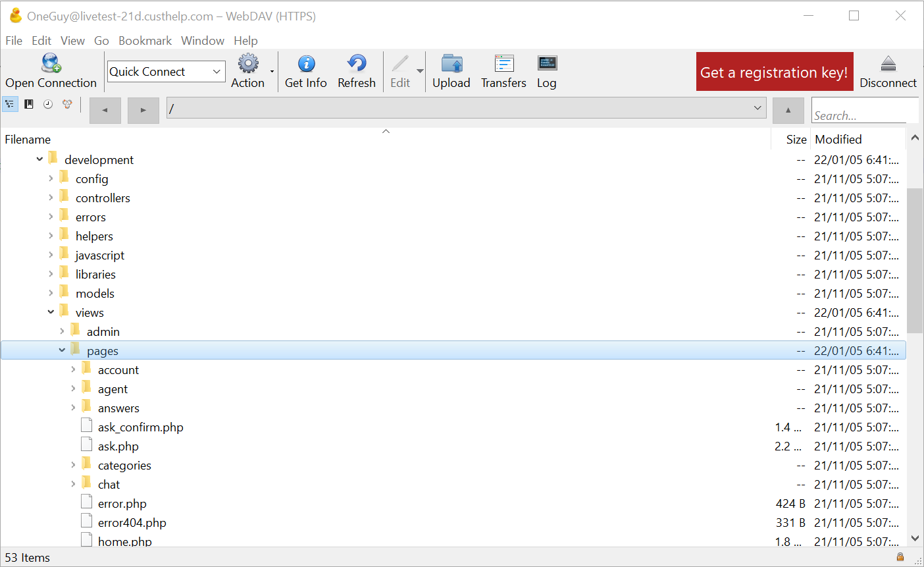Select the agent folder row
Viewport: 924px width, 567px height.
click(453, 389)
